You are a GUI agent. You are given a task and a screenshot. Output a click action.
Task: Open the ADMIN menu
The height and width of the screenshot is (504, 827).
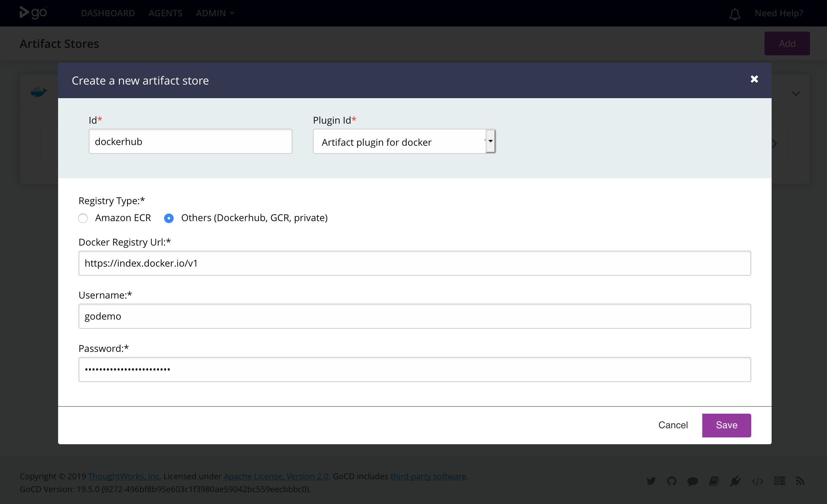point(214,13)
